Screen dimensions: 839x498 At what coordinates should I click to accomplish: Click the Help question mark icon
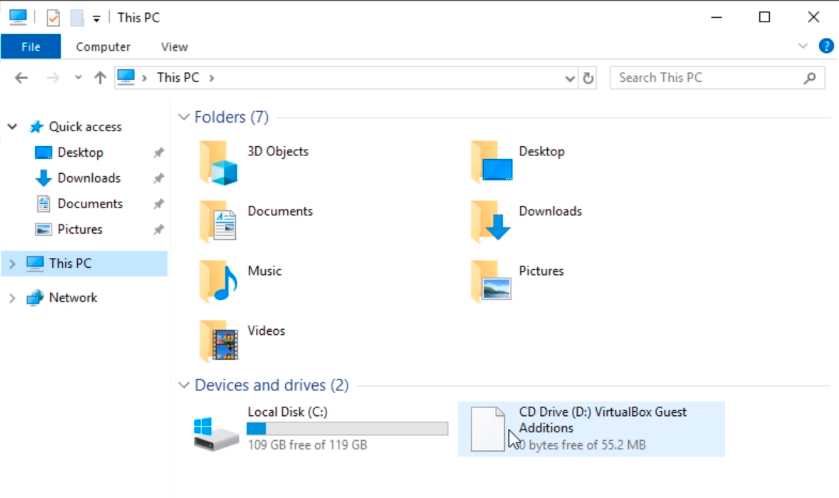(x=826, y=46)
